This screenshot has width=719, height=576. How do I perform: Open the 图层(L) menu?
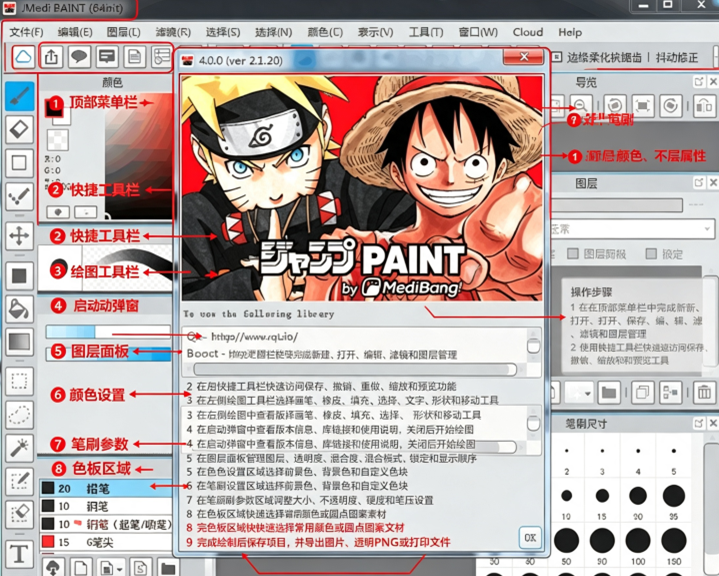(x=124, y=32)
